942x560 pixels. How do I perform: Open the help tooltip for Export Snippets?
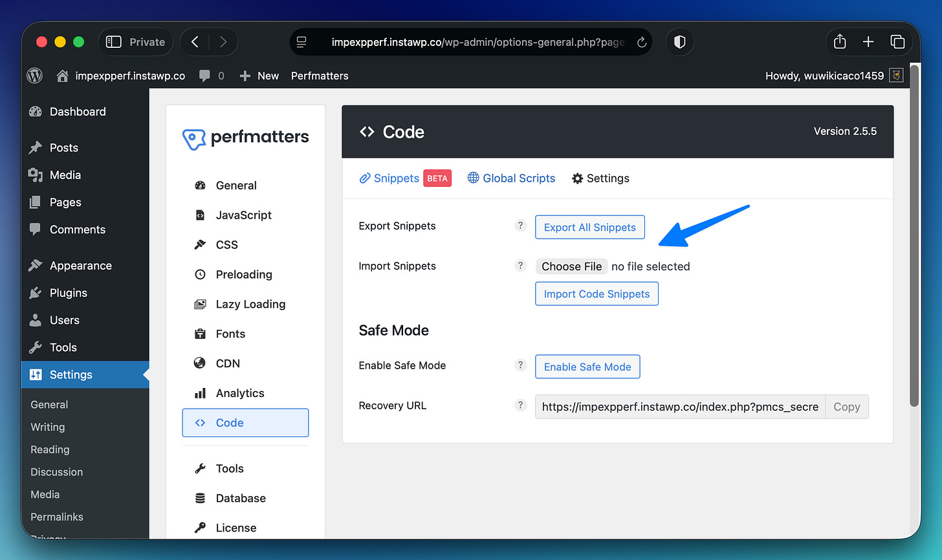(521, 226)
